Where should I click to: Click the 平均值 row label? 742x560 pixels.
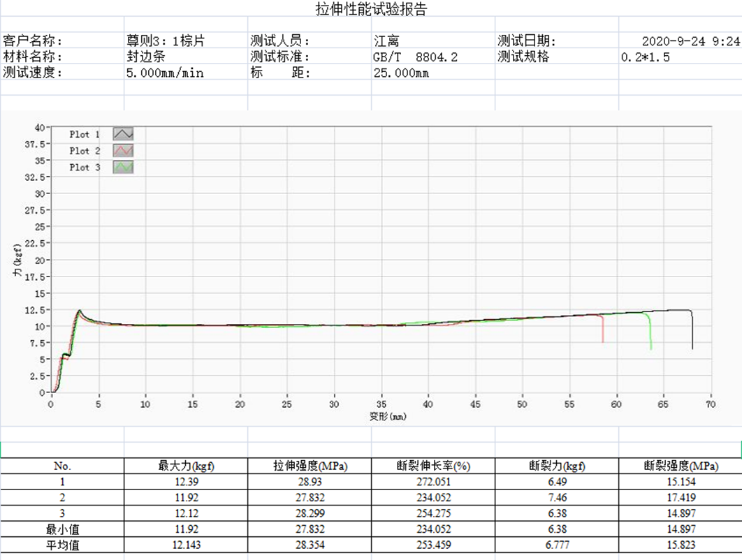(62, 545)
